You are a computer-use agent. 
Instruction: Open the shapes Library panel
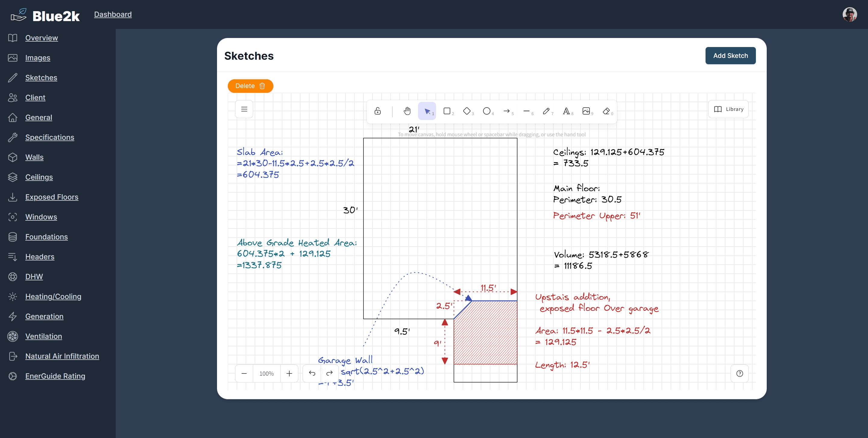(728, 109)
